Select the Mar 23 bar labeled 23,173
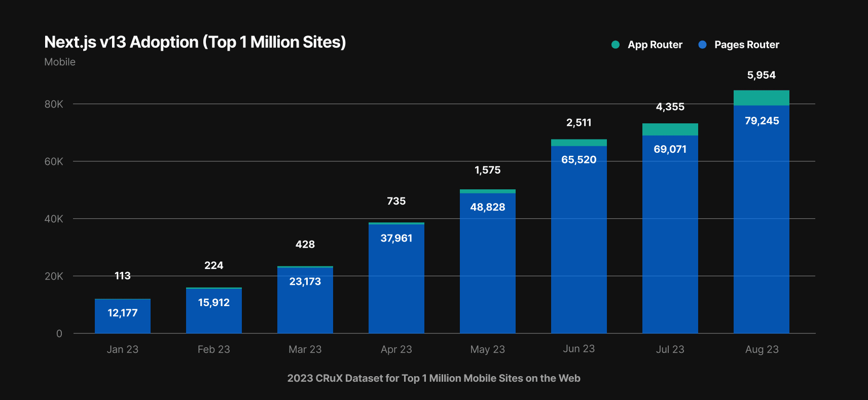Viewport: 868px width, 400px height. (305, 301)
